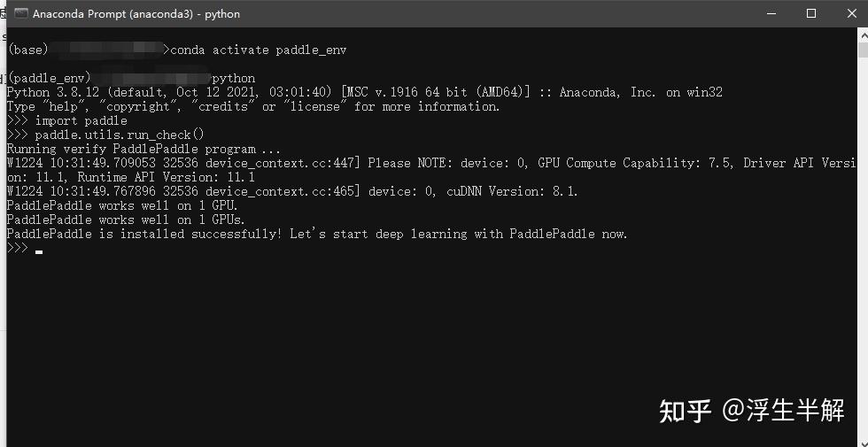This screenshot has width=868, height=447.
Task: Maximize the Anaconda Prompt window
Action: tap(811, 14)
